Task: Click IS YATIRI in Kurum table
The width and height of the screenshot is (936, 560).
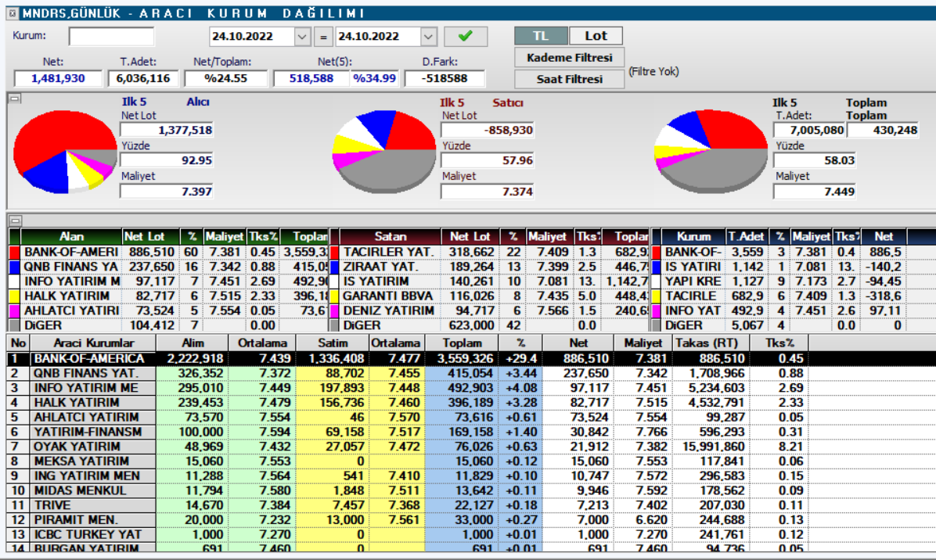Action: (693, 267)
